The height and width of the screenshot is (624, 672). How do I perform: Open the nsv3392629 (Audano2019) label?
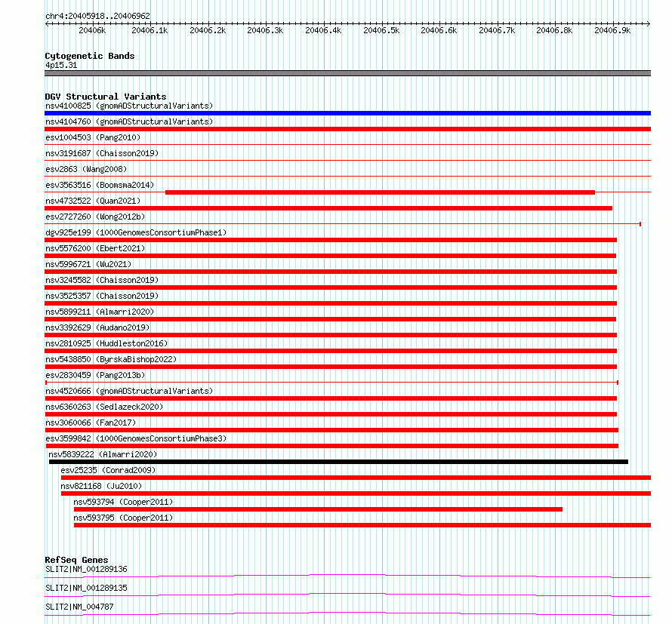97,327
